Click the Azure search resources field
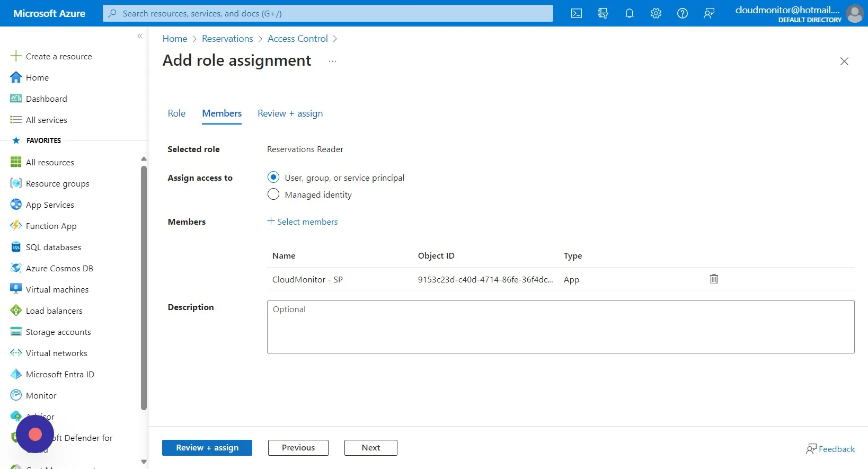 coord(328,13)
